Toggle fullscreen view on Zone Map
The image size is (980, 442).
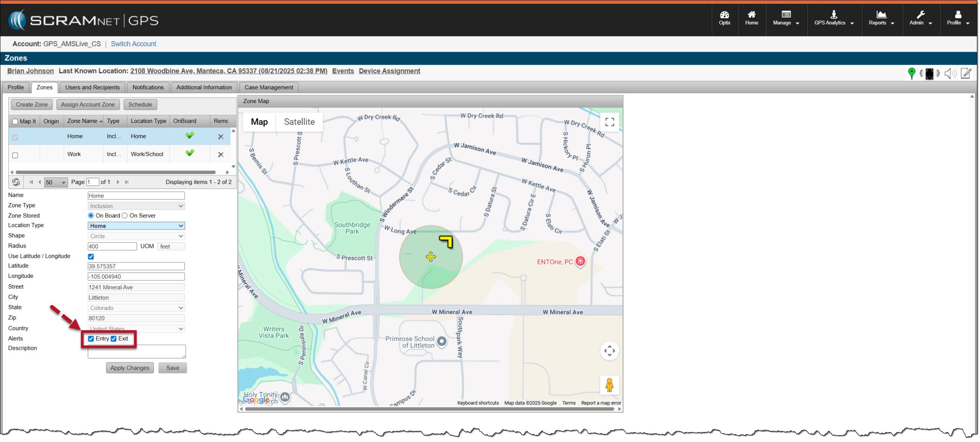pyautogui.click(x=609, y=122)
